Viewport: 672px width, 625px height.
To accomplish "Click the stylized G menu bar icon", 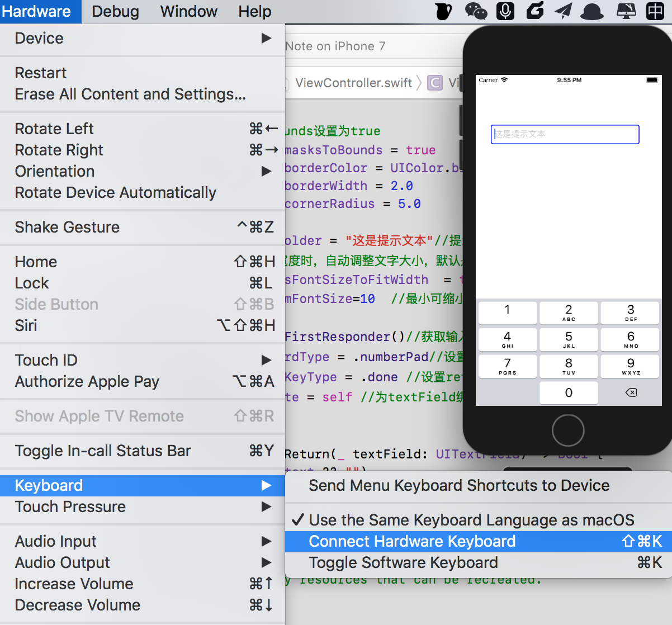I will [x=535, y=11].
